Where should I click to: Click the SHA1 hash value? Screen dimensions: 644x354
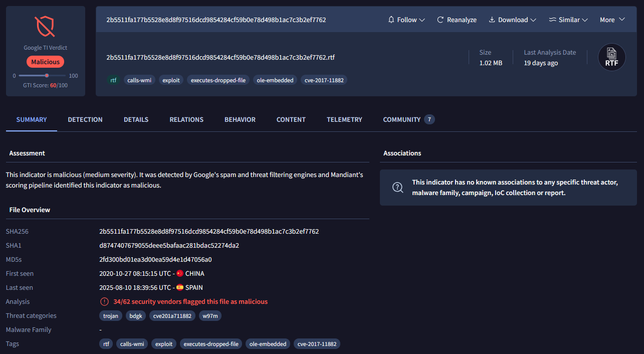[169, 245]
